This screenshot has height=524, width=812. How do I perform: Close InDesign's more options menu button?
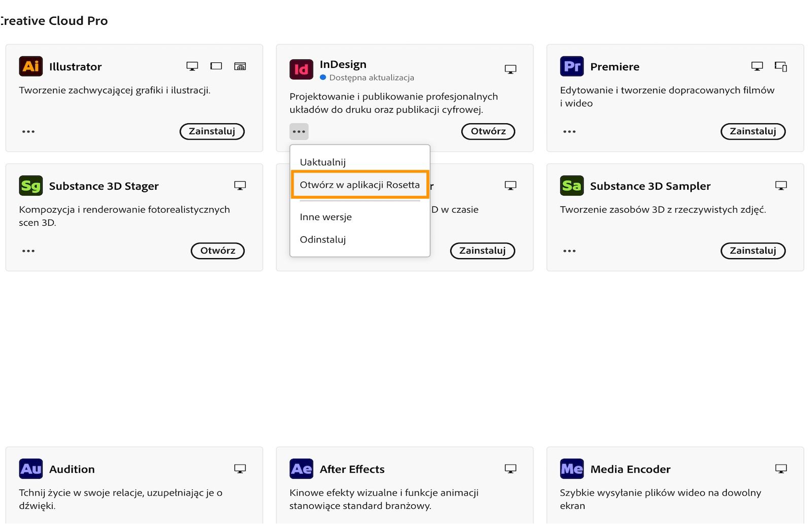pyautogui.click(x=299, y=131)
